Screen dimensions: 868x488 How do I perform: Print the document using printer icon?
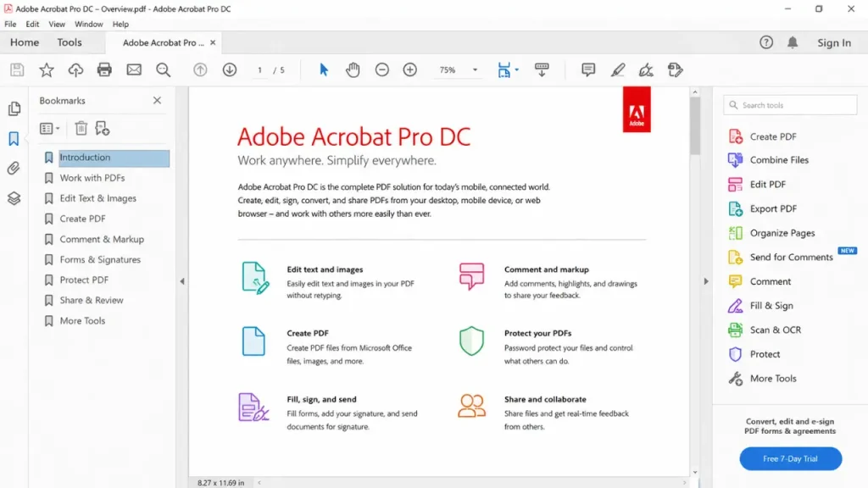104,69
